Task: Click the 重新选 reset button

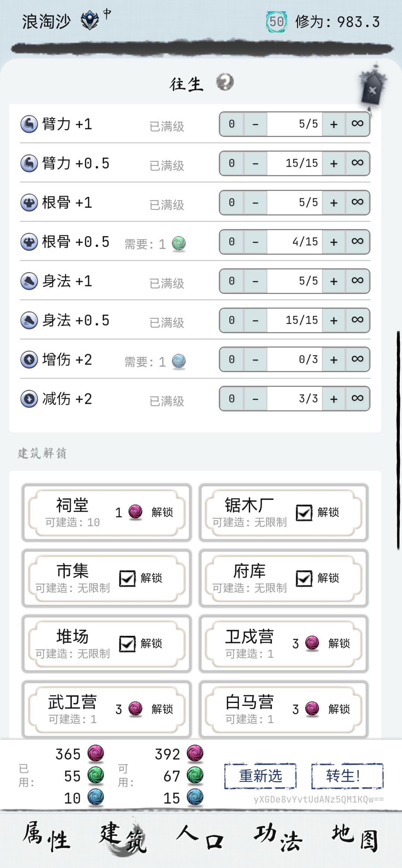Action: point(260,776)
